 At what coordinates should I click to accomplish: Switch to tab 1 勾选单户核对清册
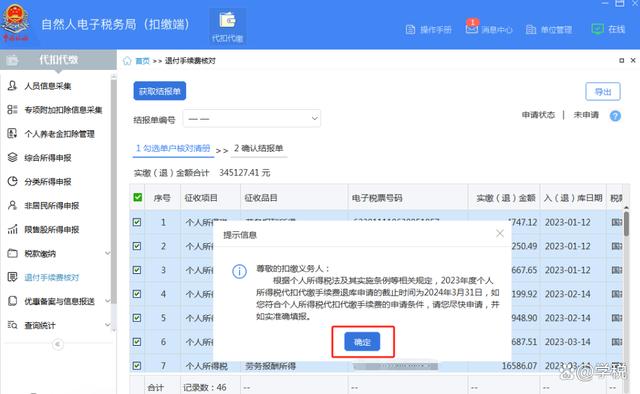(173, 148)
